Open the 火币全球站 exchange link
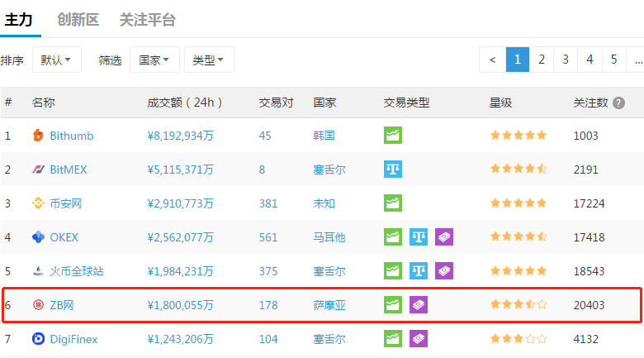Viewport: 644px width, 358px height. tap(77, 271)
